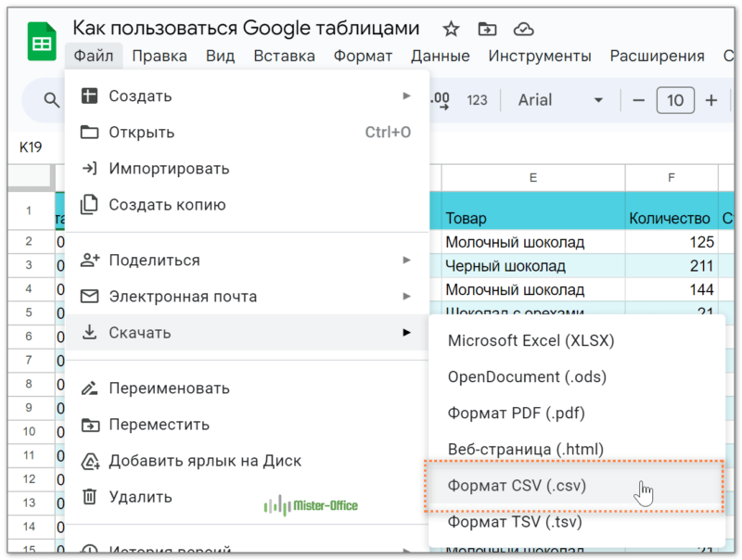Check the cloud save status icon
This screenshot has height=560, width=742.
coord(523,29)
